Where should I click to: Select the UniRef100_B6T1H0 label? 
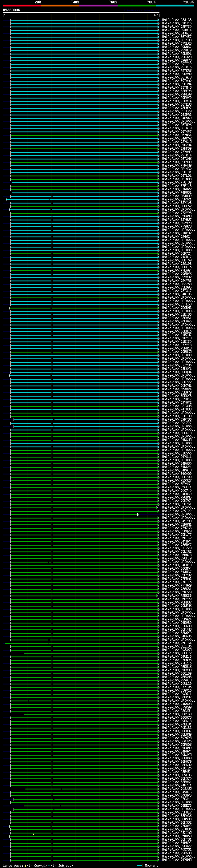tap(177, 40)
